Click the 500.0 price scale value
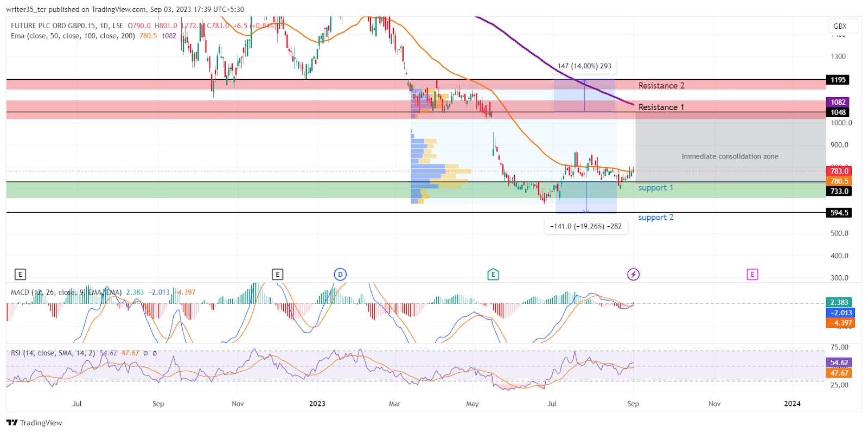Viewport: 868px width, 433px height. coord(839,233)
